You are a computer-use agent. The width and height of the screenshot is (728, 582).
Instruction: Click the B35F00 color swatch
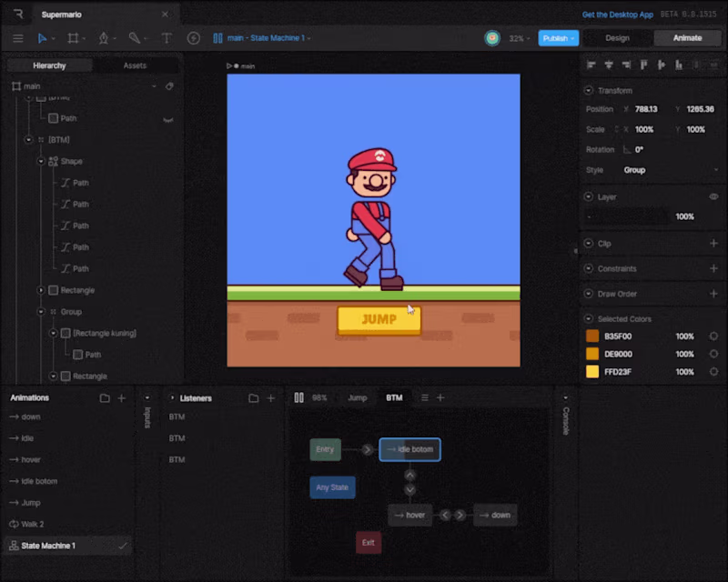pos(592,336)
